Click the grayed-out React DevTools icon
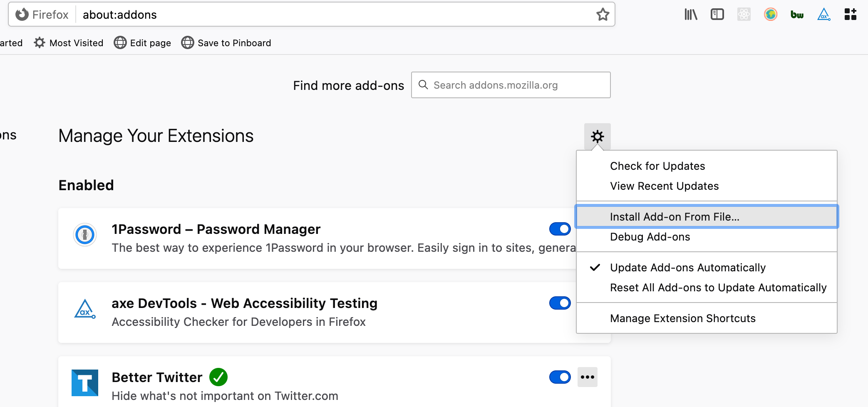This screenshot has height=407, width=868. pyautogui.click(x=744, y=15)
